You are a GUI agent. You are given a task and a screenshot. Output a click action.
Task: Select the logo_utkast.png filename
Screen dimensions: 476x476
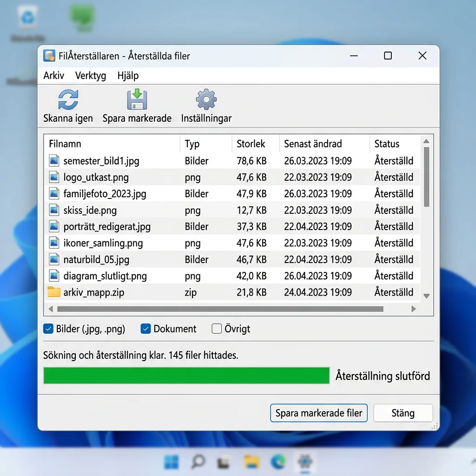coord(96,177)
